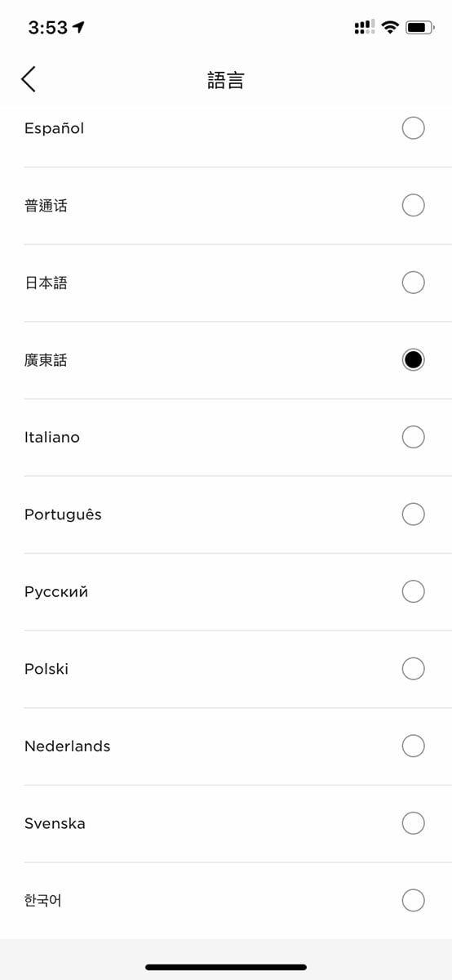The image size is (452, 980).
Task: Select the 日本語 radio button
Action: point(414,283)
